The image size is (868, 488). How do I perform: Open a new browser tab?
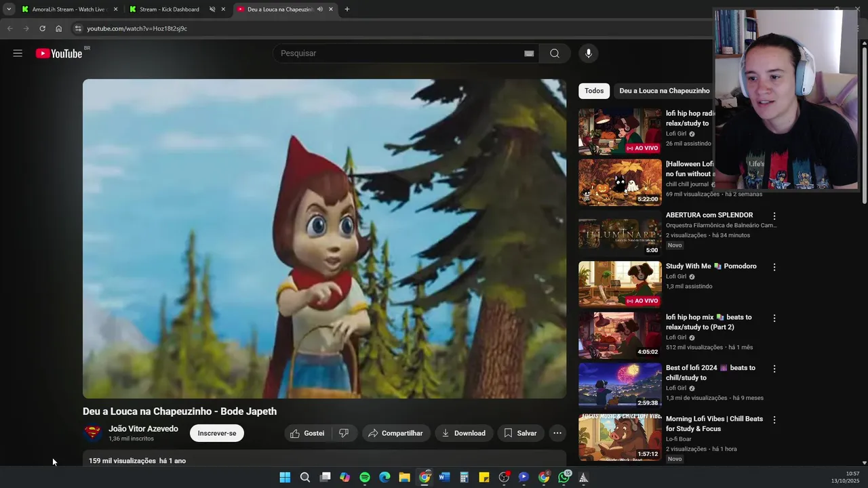click(x=347, y=9)
